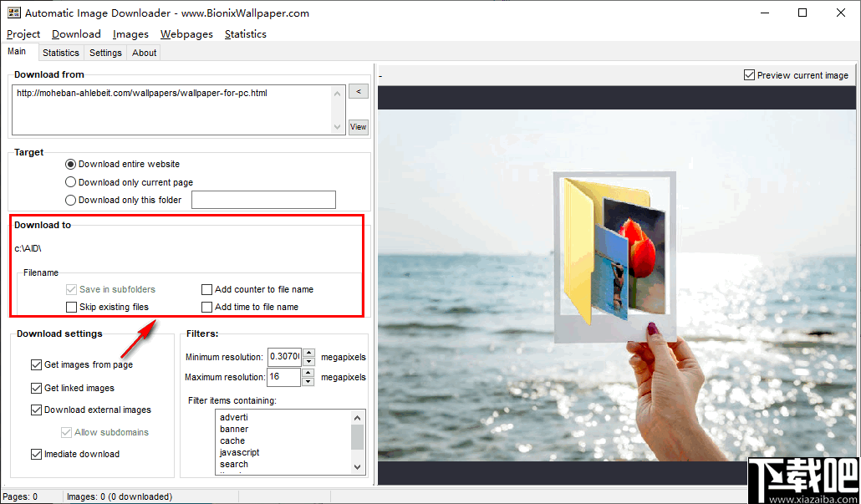Click the View button next to URL box
Viewport: 861px width, 504px height.
tap(358, 126)
